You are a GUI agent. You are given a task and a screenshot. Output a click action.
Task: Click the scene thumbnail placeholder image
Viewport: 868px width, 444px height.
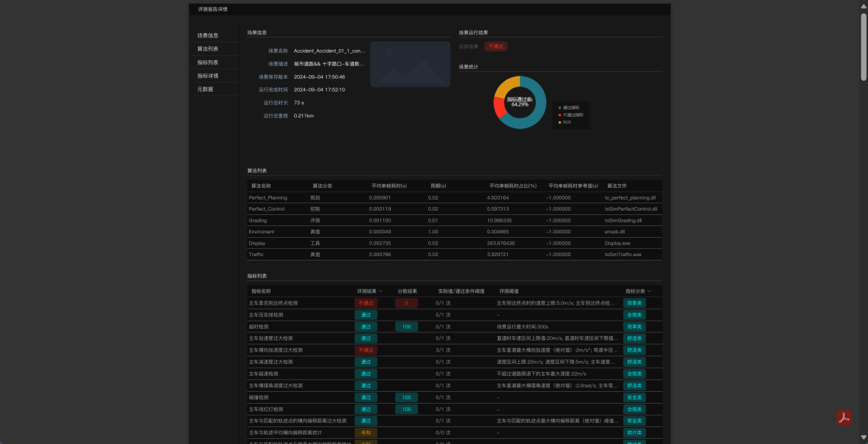pos(410,65)
